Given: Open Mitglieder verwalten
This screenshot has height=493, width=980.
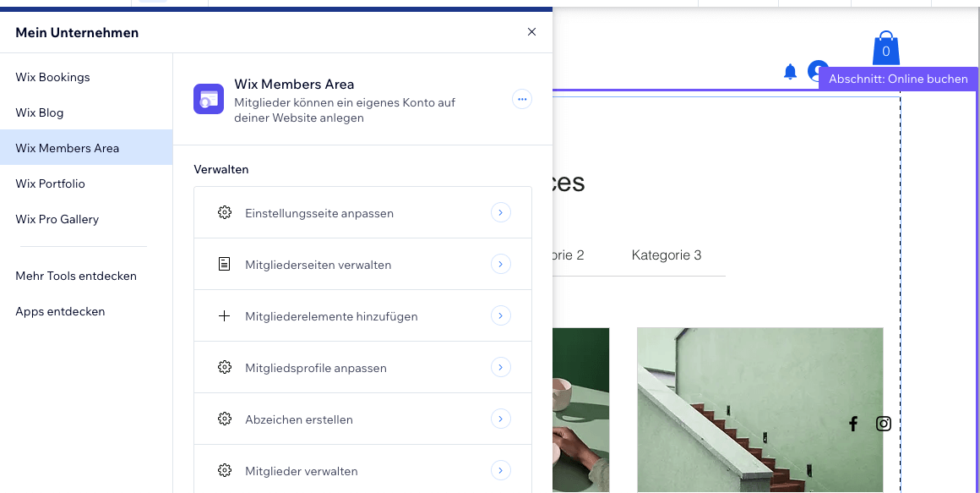Looking at the screenshot, I should coord(362,469).
